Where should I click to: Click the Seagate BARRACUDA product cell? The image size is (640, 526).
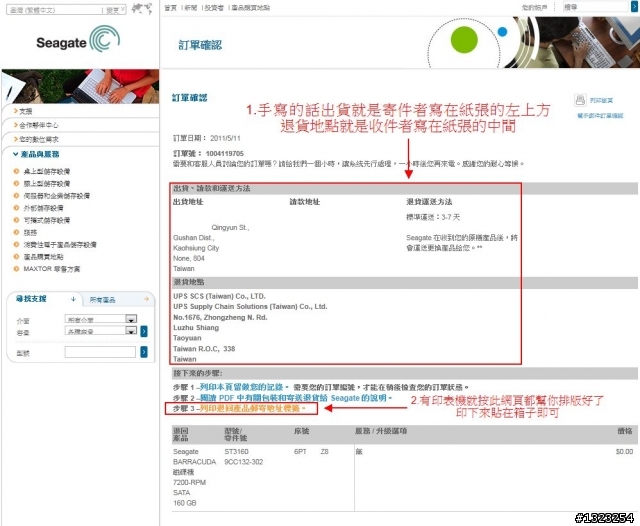[x=194, y=457]
